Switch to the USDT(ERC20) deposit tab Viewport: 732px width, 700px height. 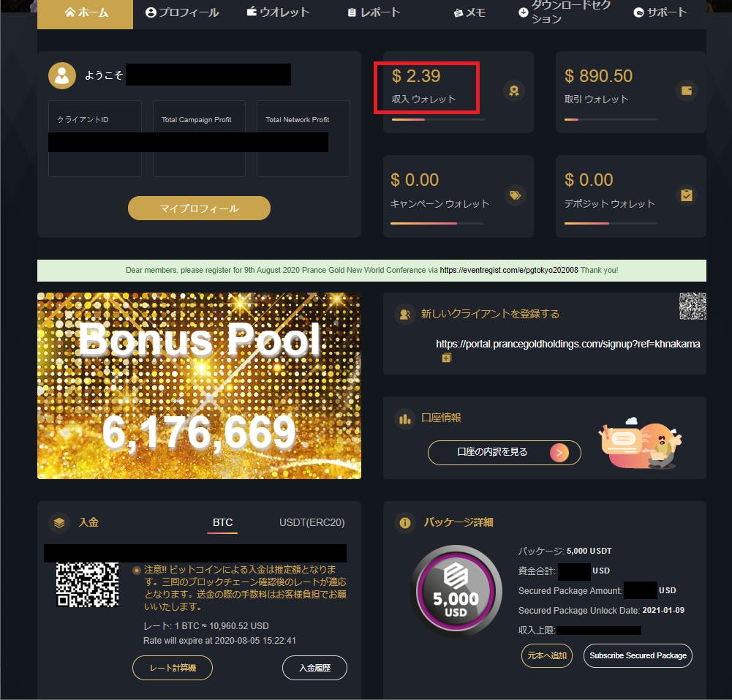(x=312, y=522)
